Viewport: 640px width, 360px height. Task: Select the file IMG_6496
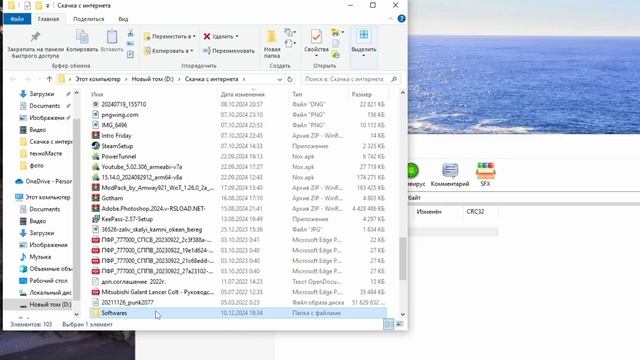click(x=114, y=125)
